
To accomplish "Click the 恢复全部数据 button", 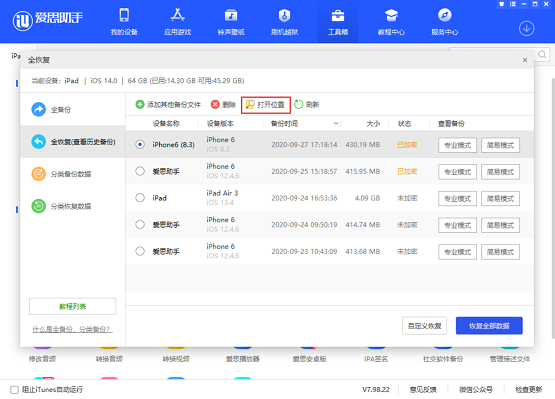I will [489, 325].
